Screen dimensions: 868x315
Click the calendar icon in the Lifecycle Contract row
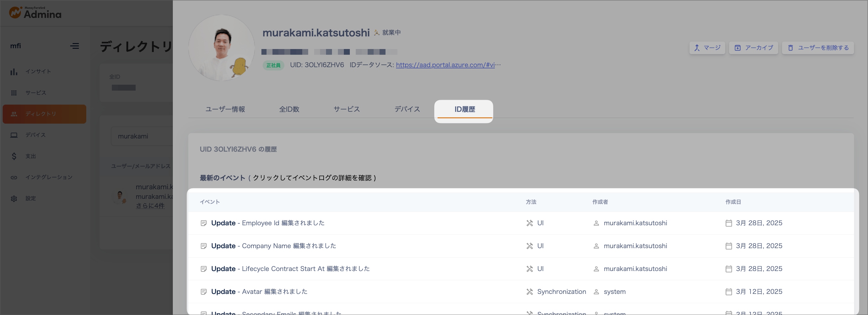click(728, 269)
